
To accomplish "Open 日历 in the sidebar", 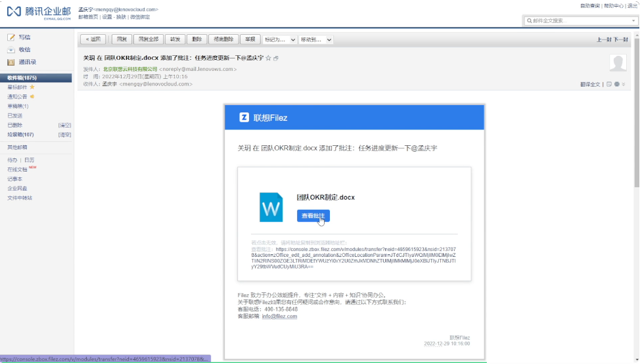I will pos(30,160).
